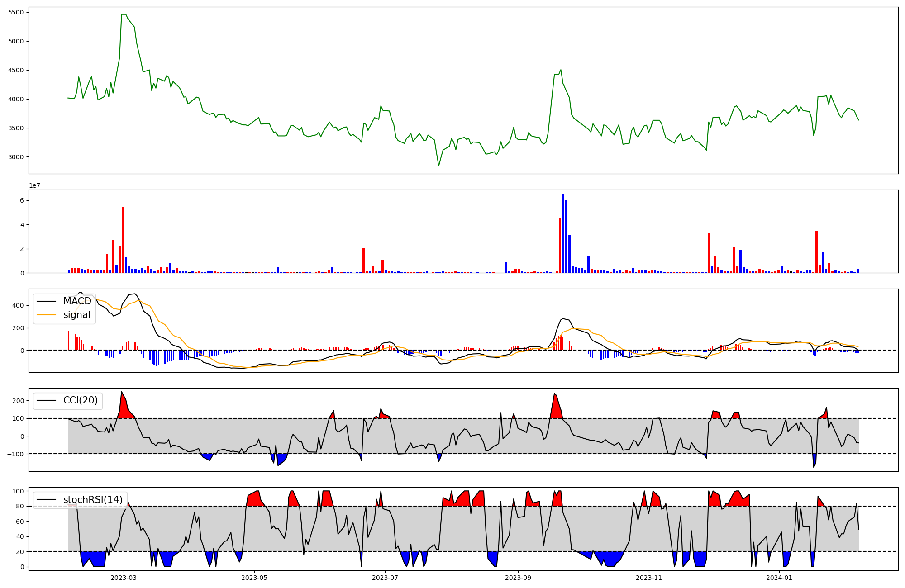Click the MACD legend label
This screenshot has height=588, width=905.
77,301
